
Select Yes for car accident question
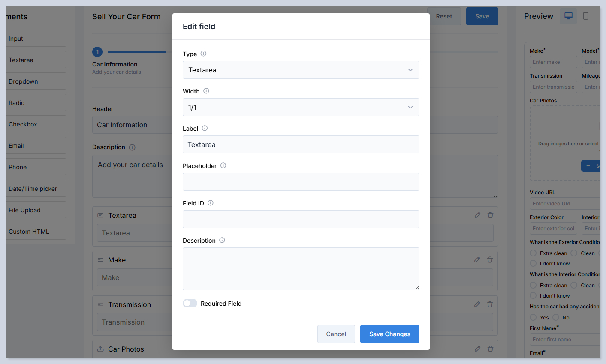coord(533,317)
